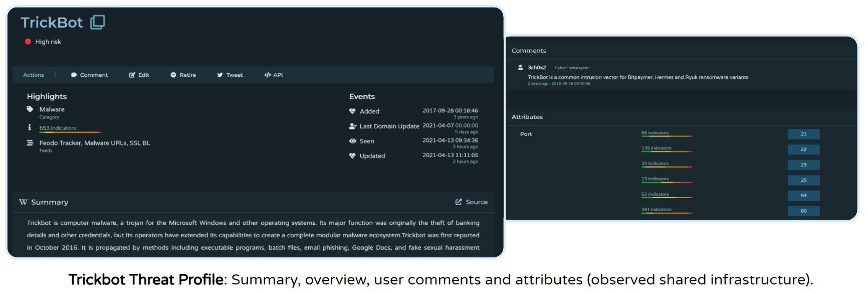Click the Events heading

tap(362, 96)
